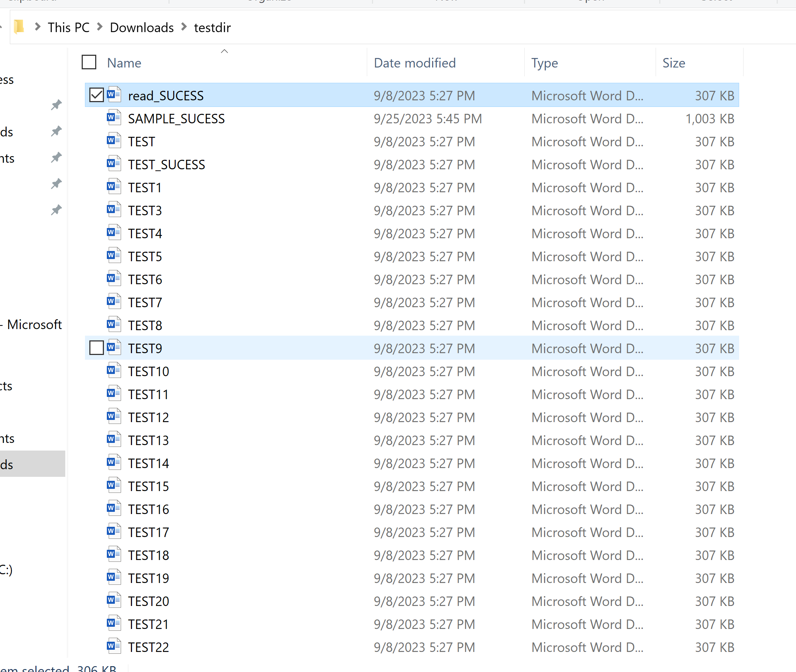Click the Word document icon beside TEST
This screenshot has height=672, width=796.
click(x=114, y=140)
